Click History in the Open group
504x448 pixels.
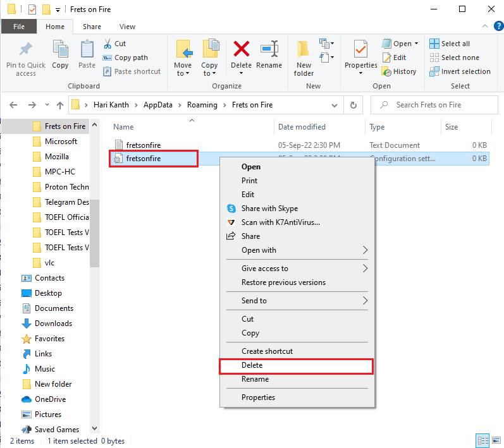[x=399, y=71]
